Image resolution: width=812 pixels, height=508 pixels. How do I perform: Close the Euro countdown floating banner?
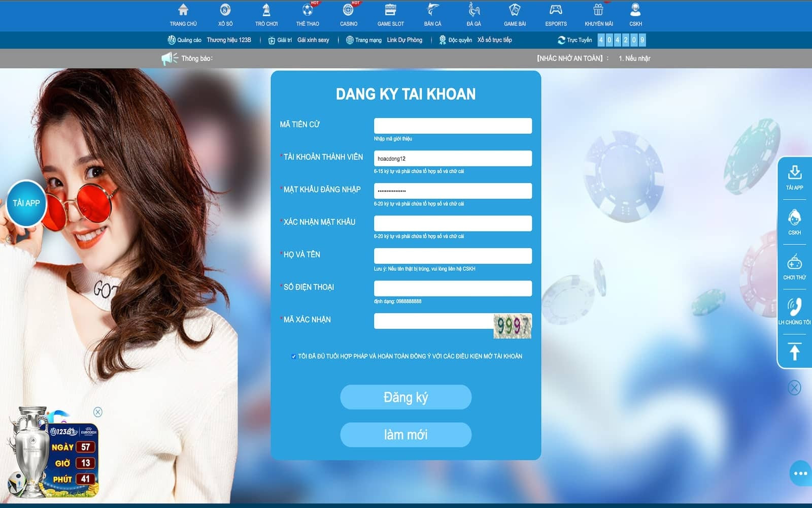(x=98, y=412)
